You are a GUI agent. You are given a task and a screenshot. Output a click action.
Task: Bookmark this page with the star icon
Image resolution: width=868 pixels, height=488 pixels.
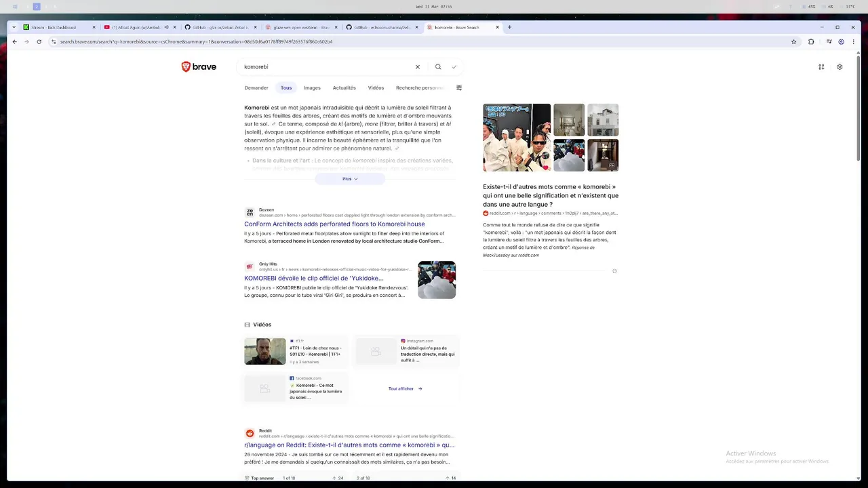(x=794, y=41)
